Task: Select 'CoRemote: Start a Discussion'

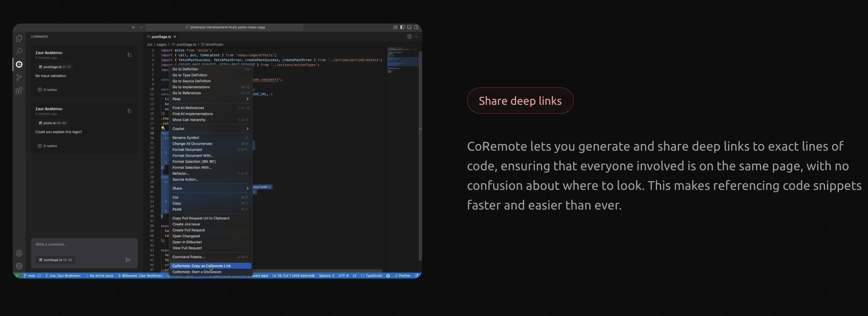Action: pos(210,272)
